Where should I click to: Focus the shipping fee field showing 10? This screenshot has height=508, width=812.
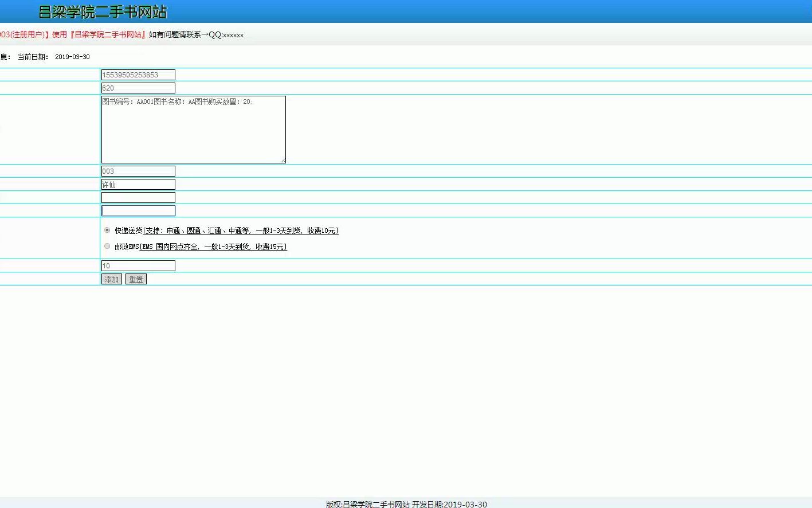pyautogui.click(x=138, y=265)
